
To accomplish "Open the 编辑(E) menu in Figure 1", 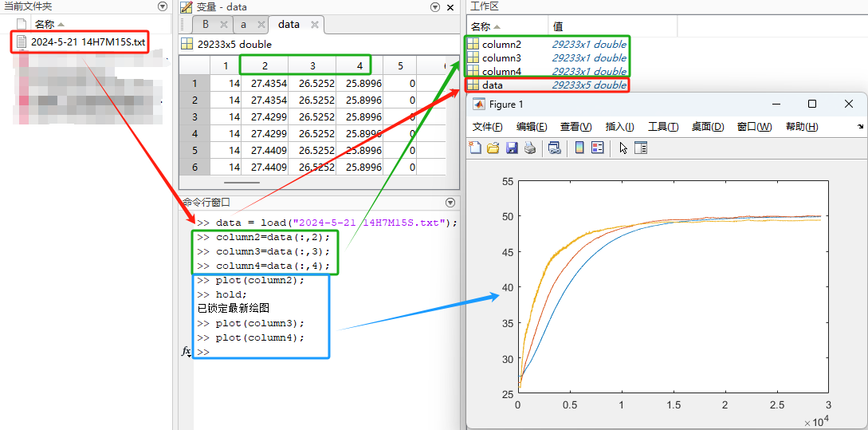I will [x=532, y=127].
